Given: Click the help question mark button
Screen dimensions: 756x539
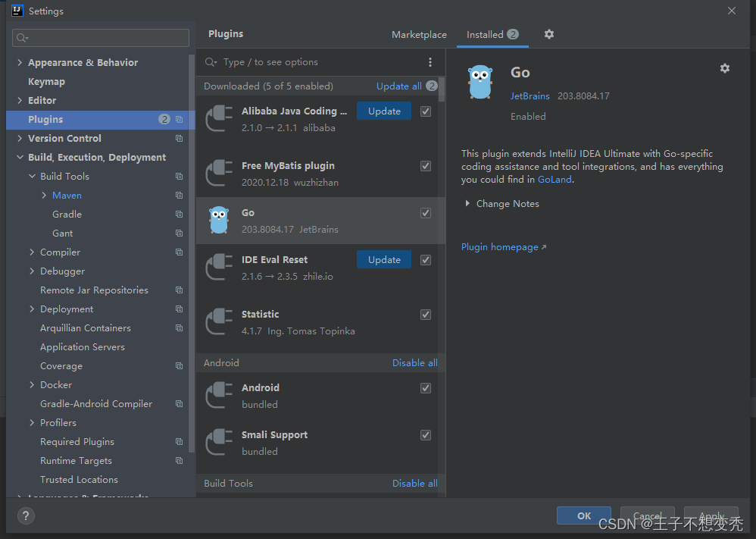Looking at the screenshot, I should click(26, 515).
